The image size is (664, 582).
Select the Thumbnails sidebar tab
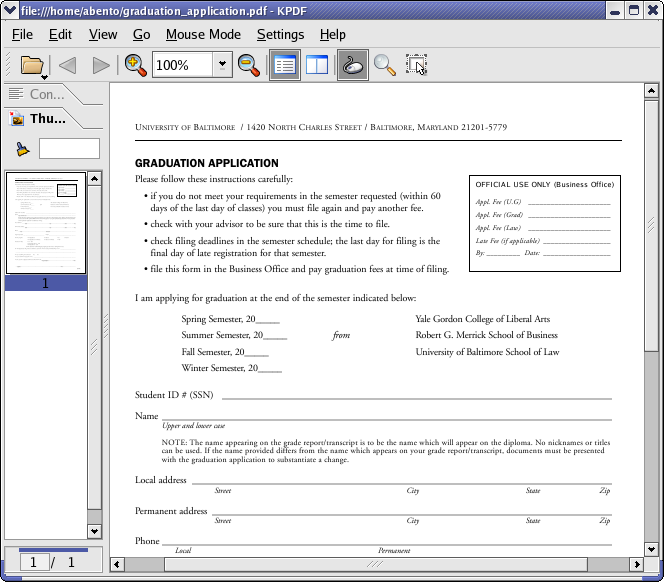(x=46, y=118)
